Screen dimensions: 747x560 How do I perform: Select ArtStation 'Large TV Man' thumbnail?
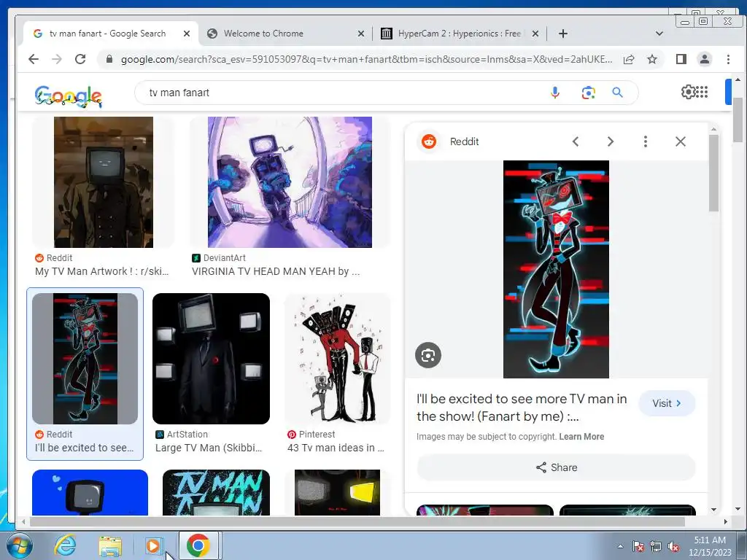211,359
